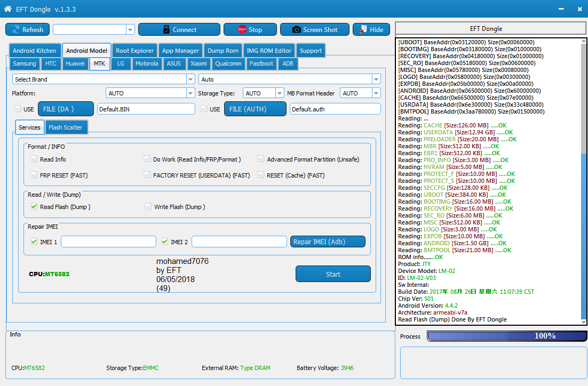Toggle USE checkbox beside FILE (AUTH)
The image size is (588, 386).
point(204,109)
